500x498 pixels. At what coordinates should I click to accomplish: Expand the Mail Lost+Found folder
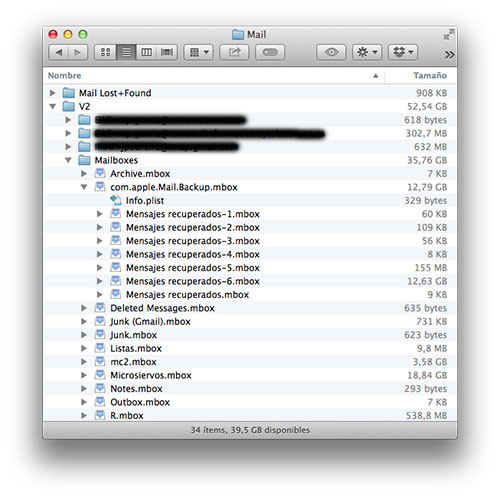click(x=52, y=93)
